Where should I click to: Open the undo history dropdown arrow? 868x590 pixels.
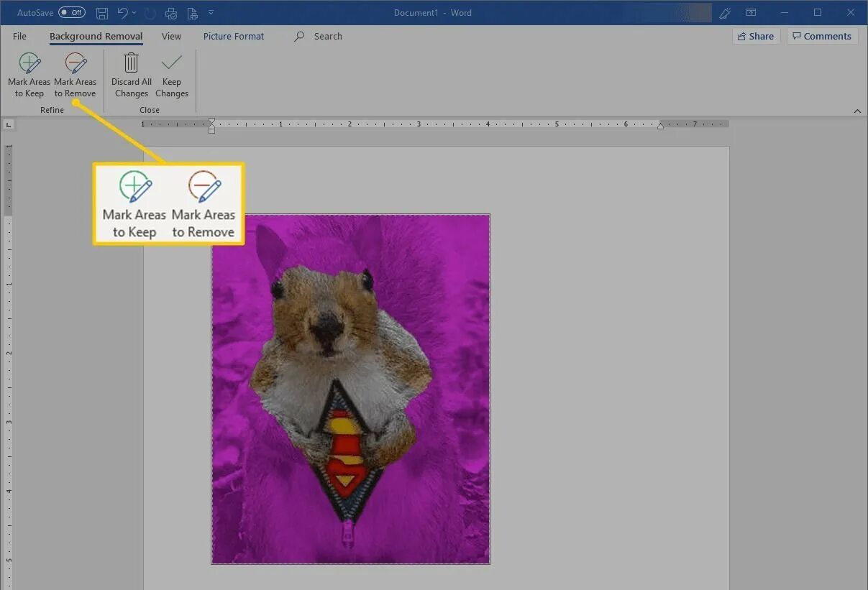click(134, 13)
